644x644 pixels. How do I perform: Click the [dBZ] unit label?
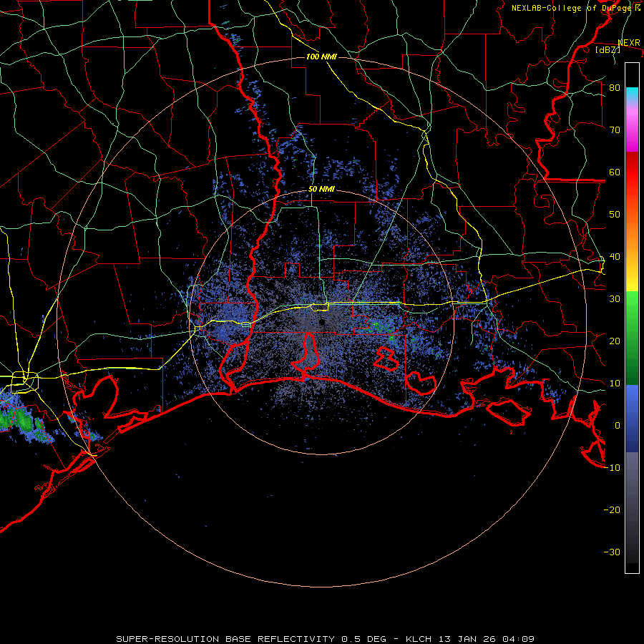click(x=608, y=49)
